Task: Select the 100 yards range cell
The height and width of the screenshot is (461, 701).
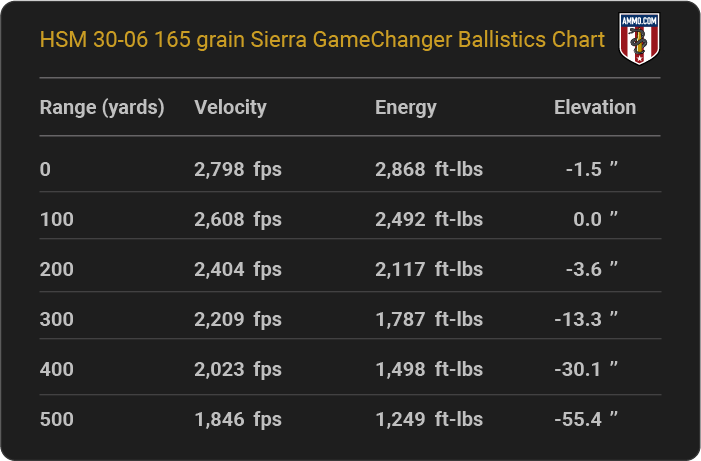Action: [x=57, y=220]
